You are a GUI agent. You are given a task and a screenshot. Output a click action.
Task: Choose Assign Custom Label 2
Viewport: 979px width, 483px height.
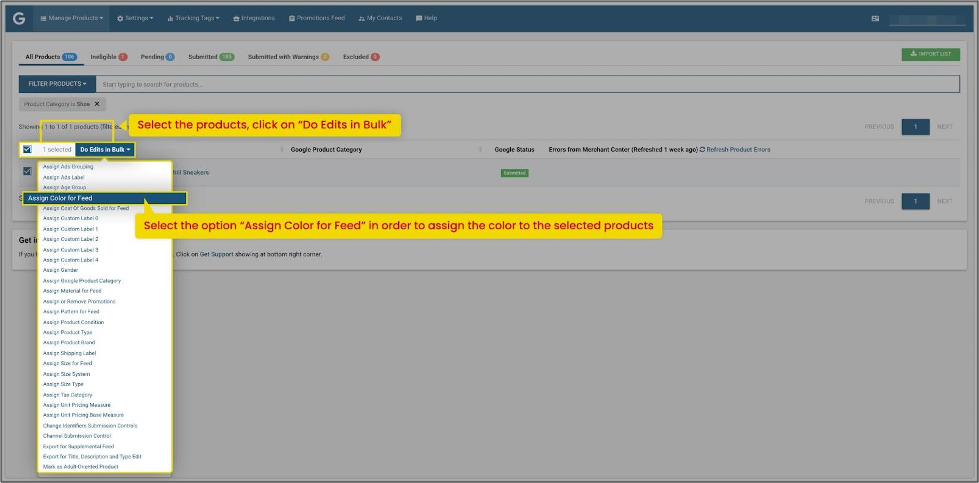point(71,239)
